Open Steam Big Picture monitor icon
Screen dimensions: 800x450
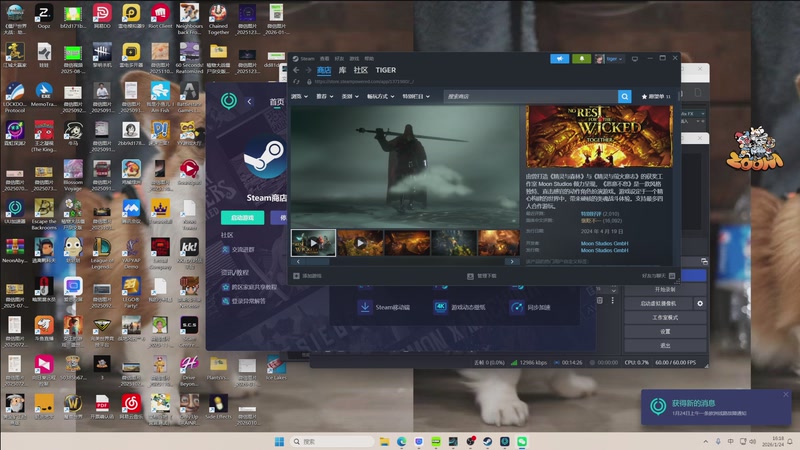(635, 59)
